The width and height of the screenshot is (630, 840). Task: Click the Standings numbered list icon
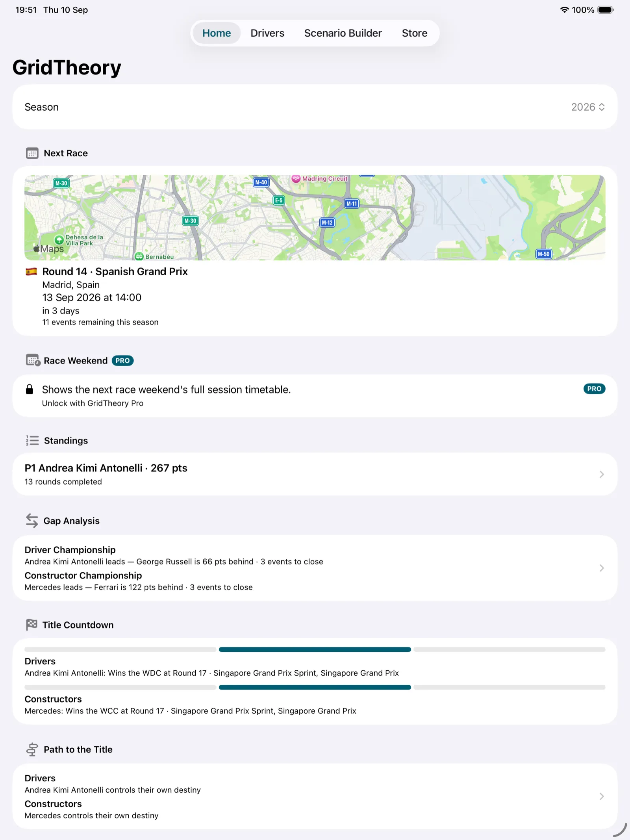[32, 440]
